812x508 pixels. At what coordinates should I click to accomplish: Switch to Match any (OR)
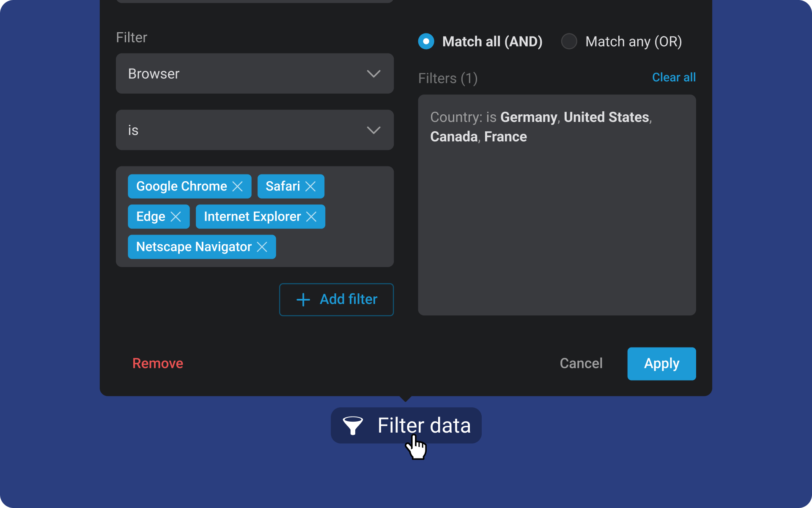point(570,41)
